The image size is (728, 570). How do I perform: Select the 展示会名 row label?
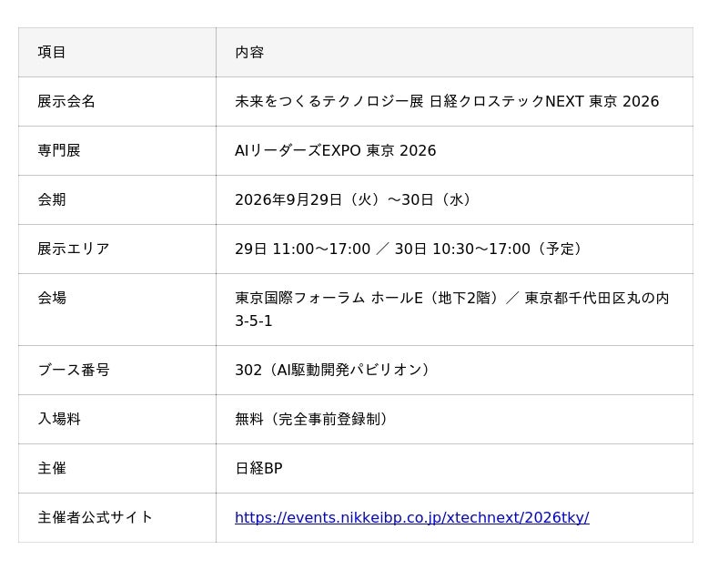click(x=66, y=101)
